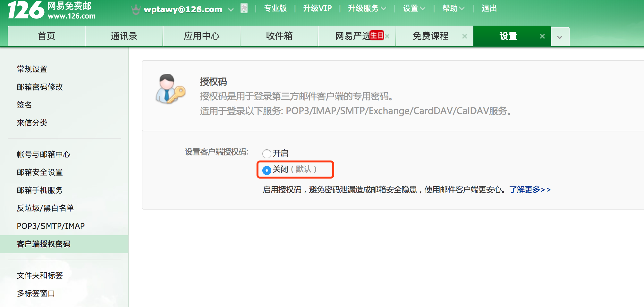Switch to the 收件箱 tab
This screenshot has height=307, width=644.
point(279,36)
